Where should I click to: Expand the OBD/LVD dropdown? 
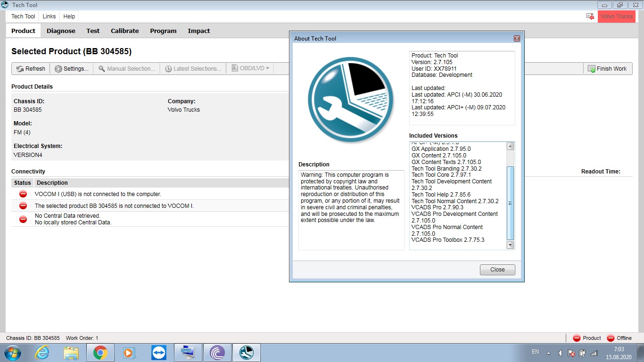click(x=251, y=69)
